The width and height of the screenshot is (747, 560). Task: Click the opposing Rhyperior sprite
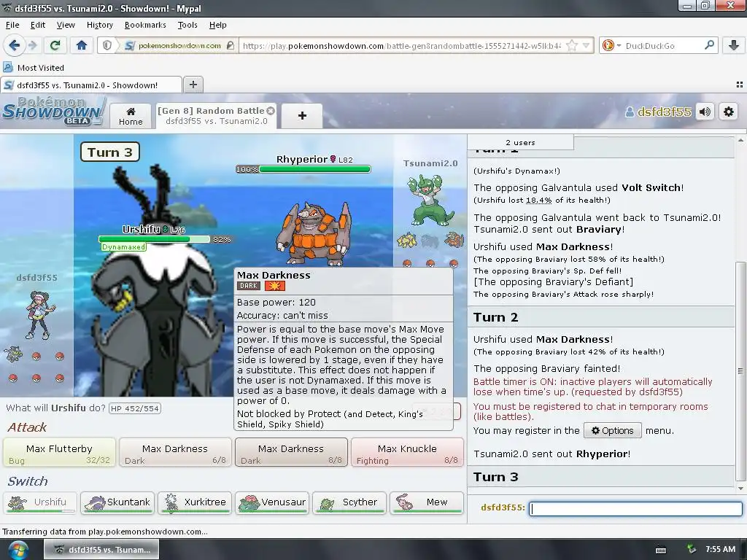[x=315, y=234]
